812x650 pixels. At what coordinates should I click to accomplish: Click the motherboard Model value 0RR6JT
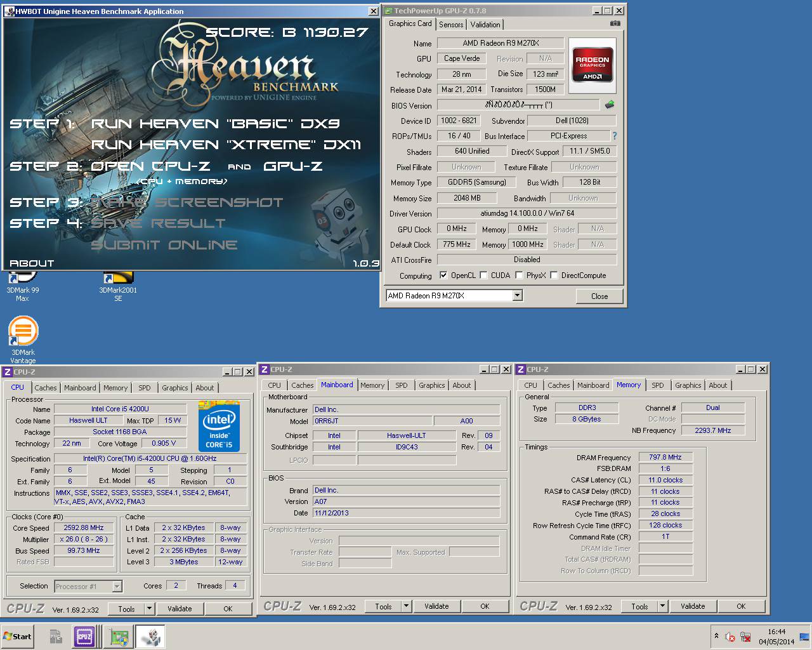click(x=372, y=421)
